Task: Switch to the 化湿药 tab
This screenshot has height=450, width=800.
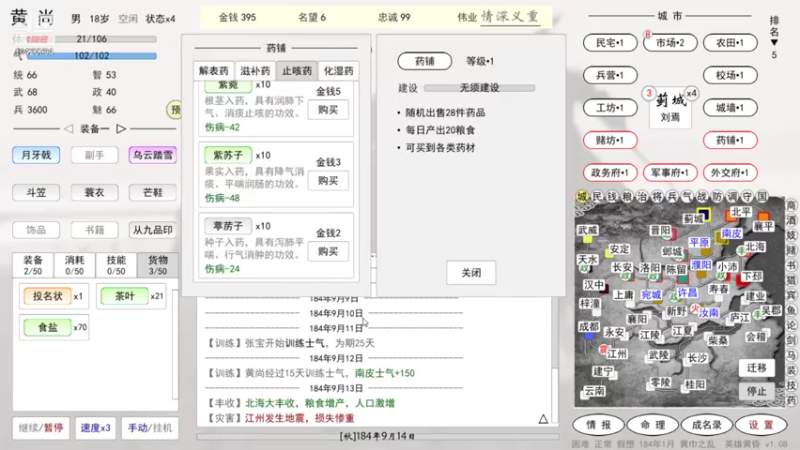Action: tap(338, 71)
